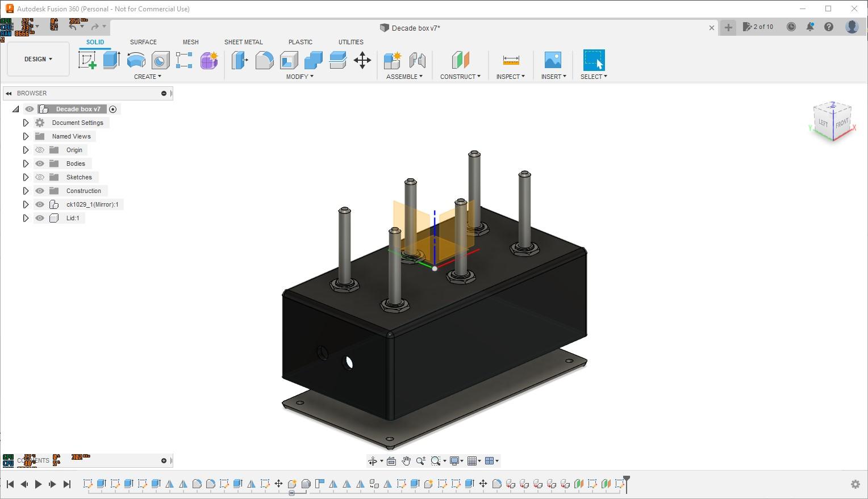The height and width of the screenshot is (499, 868).
Task: Toggle visibility of Decade box v7 root
Action: [x=30, y=109]
